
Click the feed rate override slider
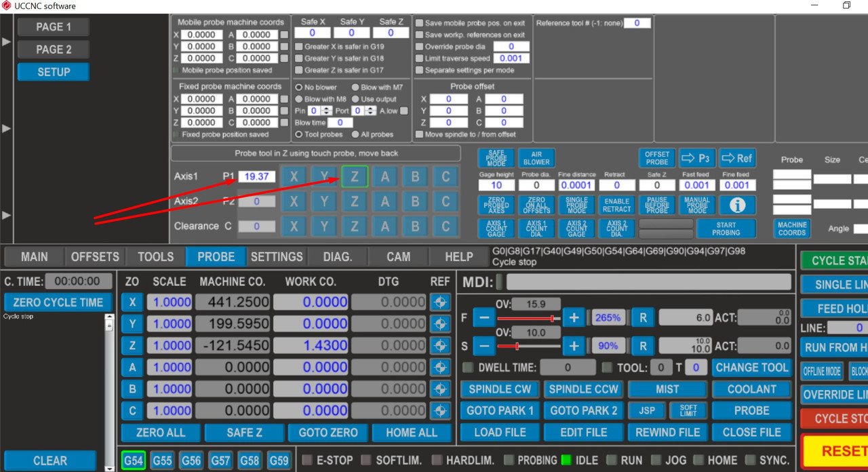click(x=528, y=318)
